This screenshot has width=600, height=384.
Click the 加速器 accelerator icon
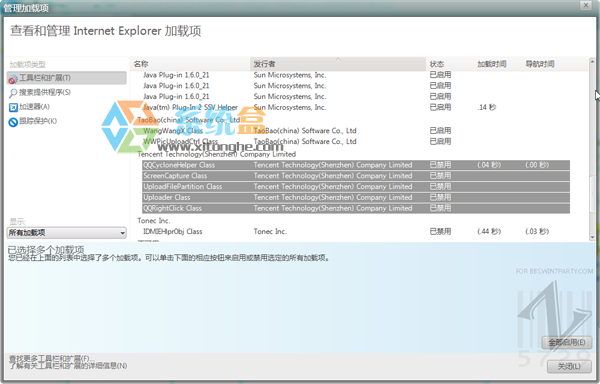tap(13, 107)
